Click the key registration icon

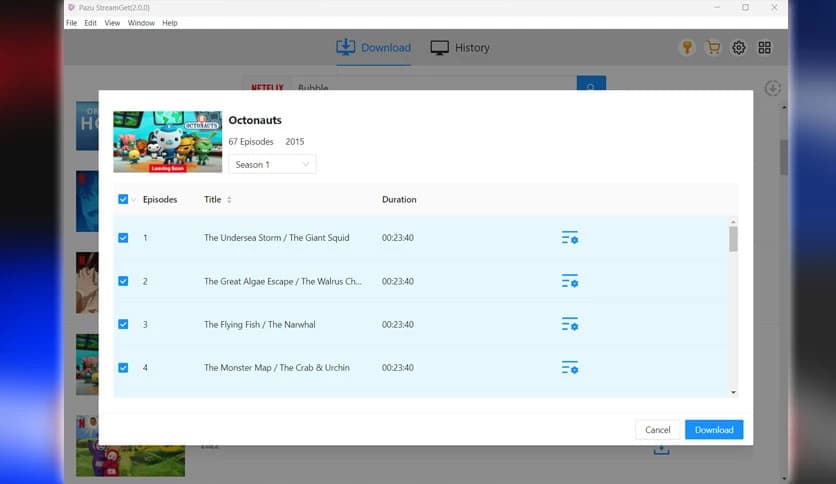pyautogui.click(x=687, y=48)
